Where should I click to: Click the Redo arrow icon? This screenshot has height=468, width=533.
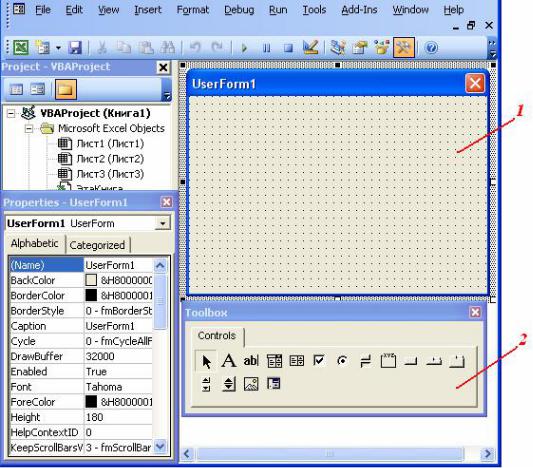[218, 47]
